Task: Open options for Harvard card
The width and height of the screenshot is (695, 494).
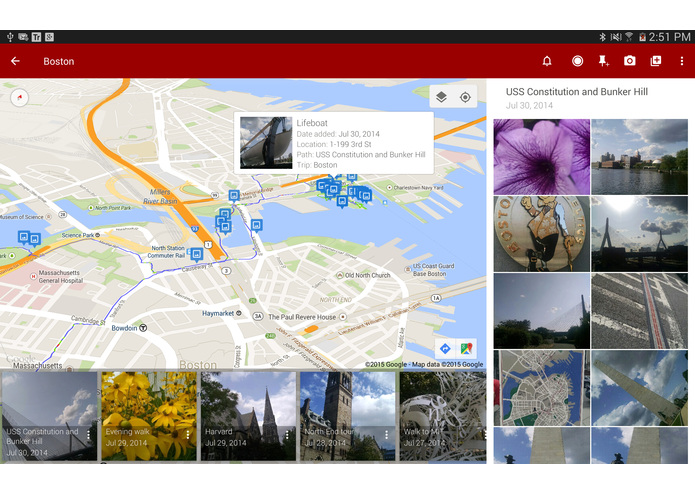Action: click(x=287, y=435)
